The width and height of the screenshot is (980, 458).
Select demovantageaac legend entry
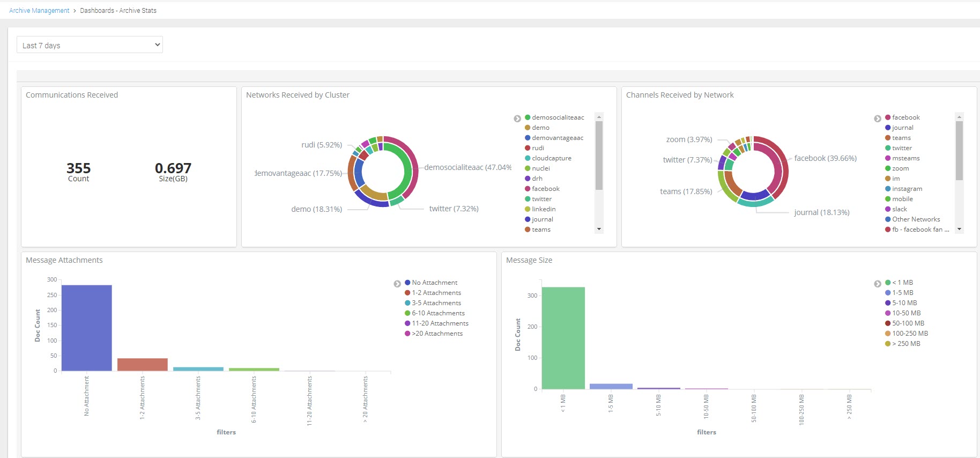coord(554,138)
